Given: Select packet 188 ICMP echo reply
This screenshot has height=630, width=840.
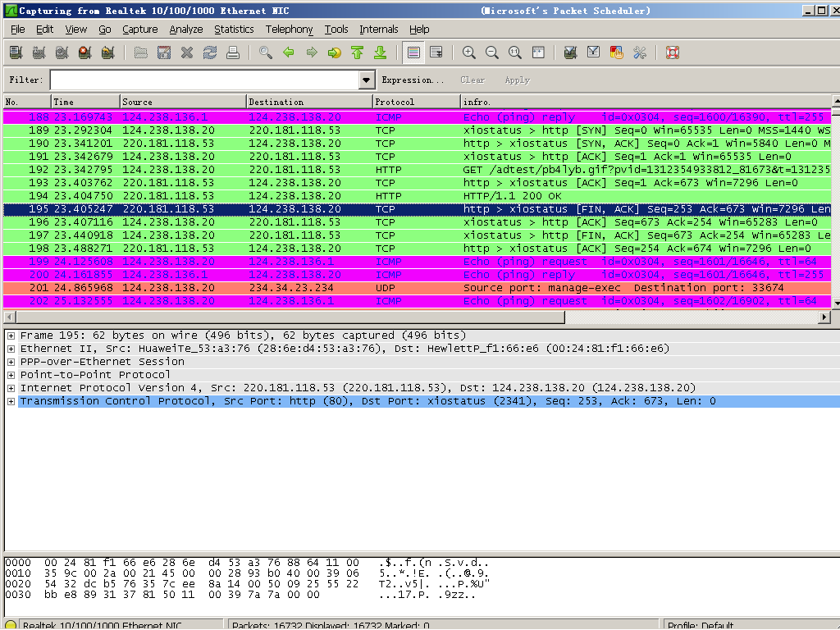Looking at the screenshot, I should click(x=418, y=117).
